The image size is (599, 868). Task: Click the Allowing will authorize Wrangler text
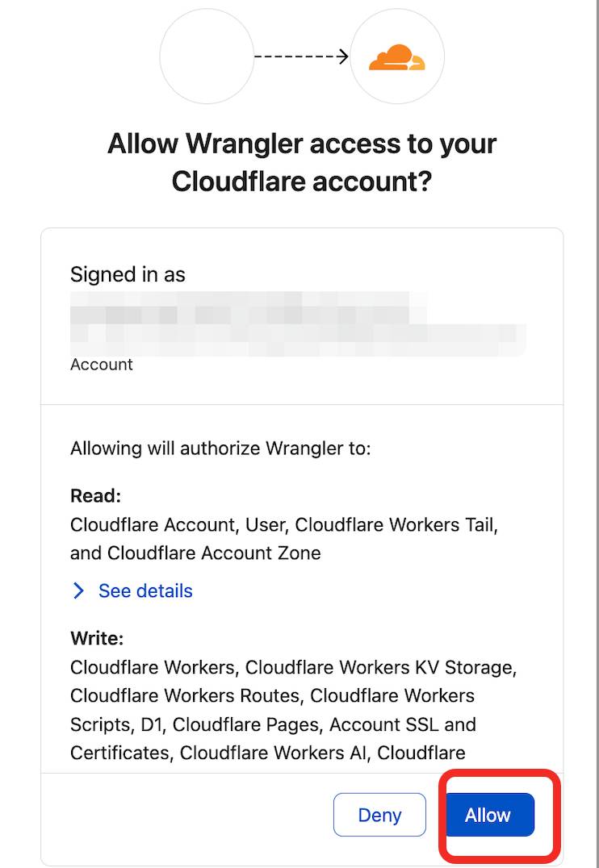click(x=220, y=449)
